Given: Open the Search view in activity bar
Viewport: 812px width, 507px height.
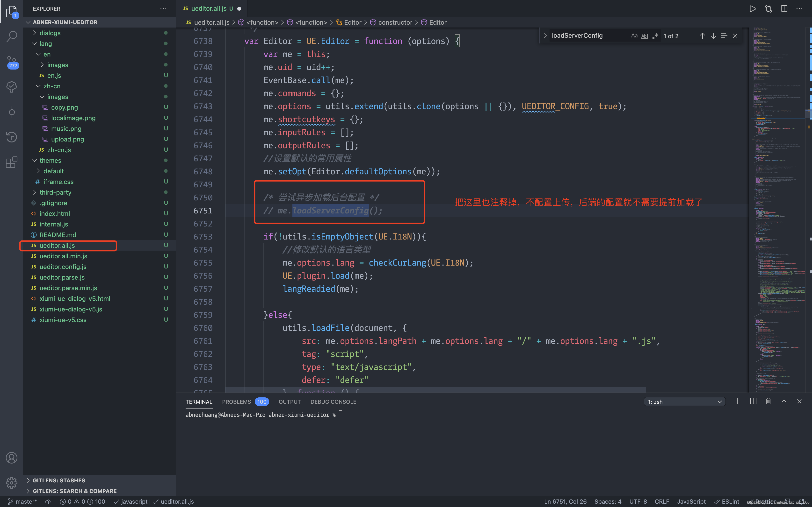Looking at the screenshot, I should click(x=12, y=36).
